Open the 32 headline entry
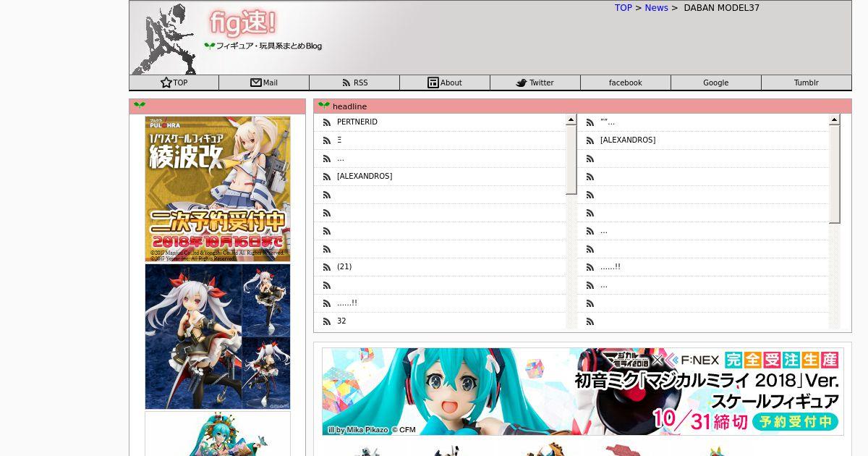The image size is (868, 456). [x=341, y=321]
